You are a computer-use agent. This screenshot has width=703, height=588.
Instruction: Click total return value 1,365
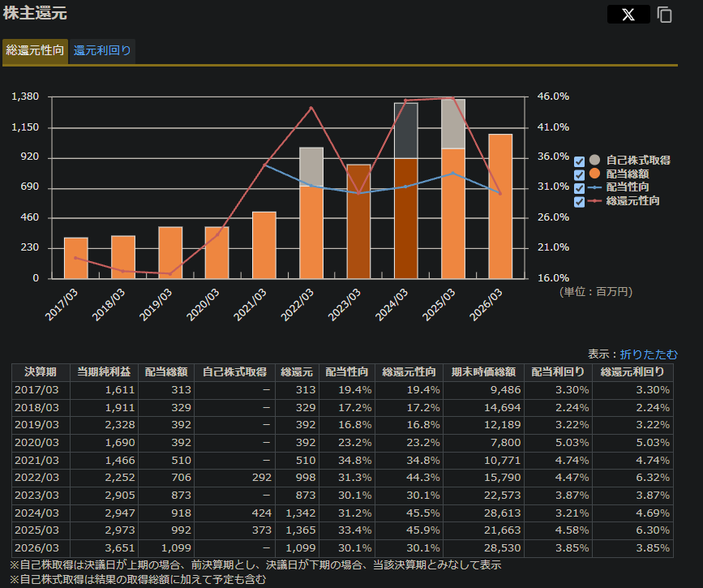coord(301,530)
